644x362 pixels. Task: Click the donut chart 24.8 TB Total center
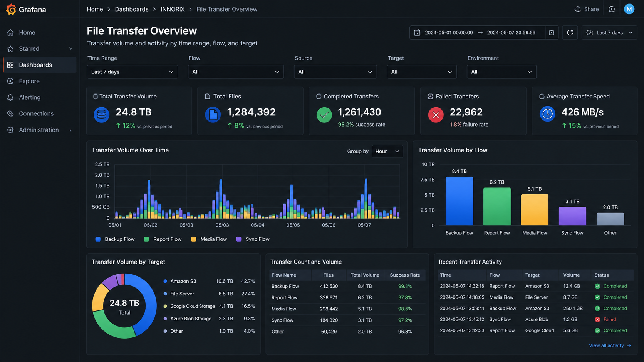[124, 307]
